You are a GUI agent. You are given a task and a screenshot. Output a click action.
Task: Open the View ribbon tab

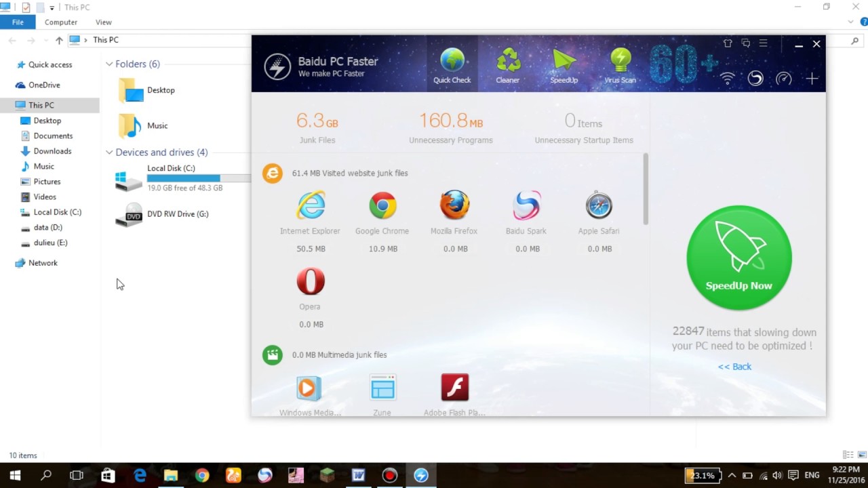[104, 22]
